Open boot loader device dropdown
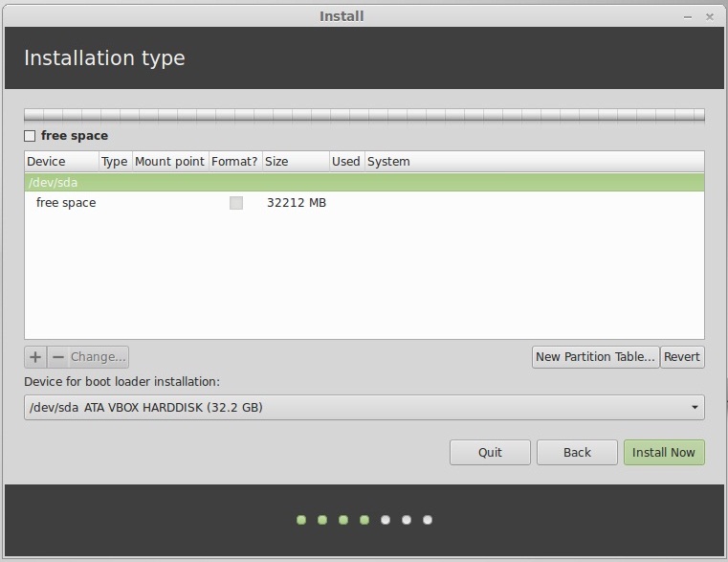The height and width of the screenshot is (562, 728). pos(364,407)
